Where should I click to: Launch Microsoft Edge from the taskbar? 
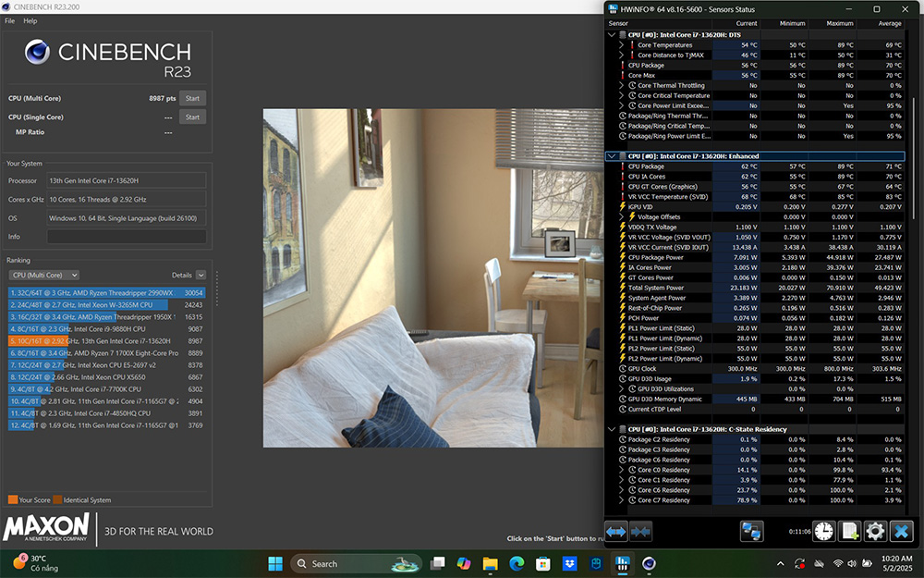pos(517,563)
